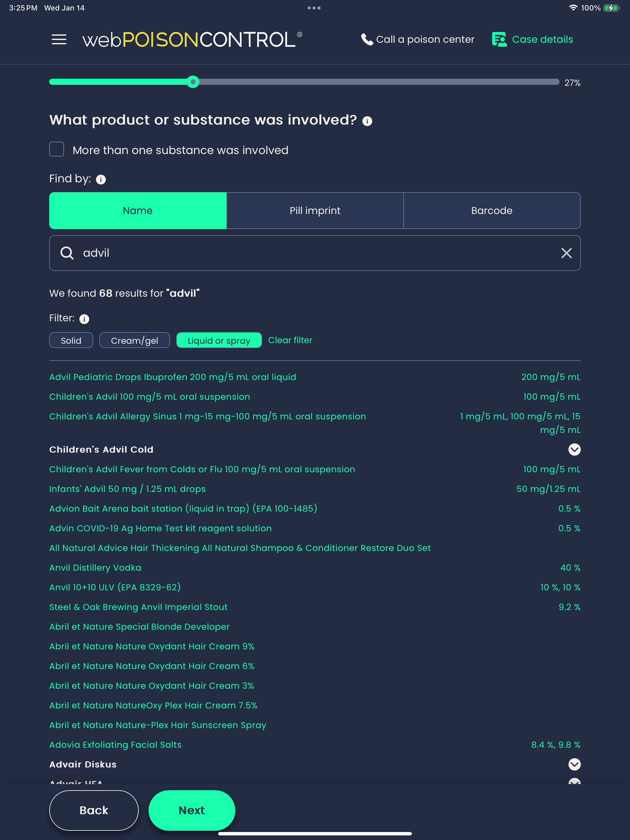Viewport: 630px width, 840px height.
Task: Select Advil Pediatric Drops Ibuprofen oral liquid
Action: click(x=173, y=377)
